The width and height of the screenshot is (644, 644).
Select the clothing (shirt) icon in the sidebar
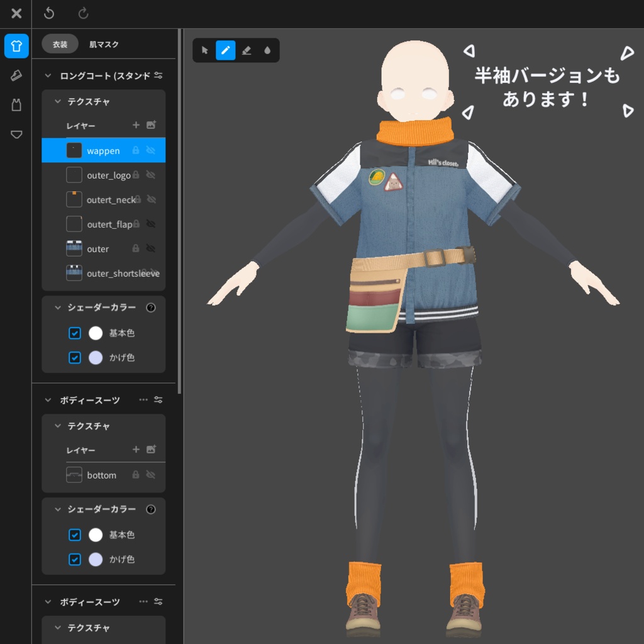pyautogui.click(x=16, y=45)
